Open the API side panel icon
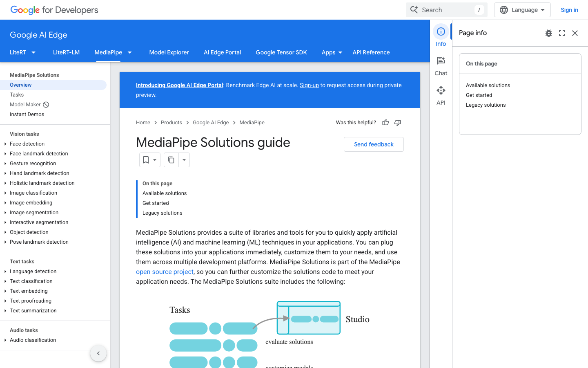 (x=441, y=90)
